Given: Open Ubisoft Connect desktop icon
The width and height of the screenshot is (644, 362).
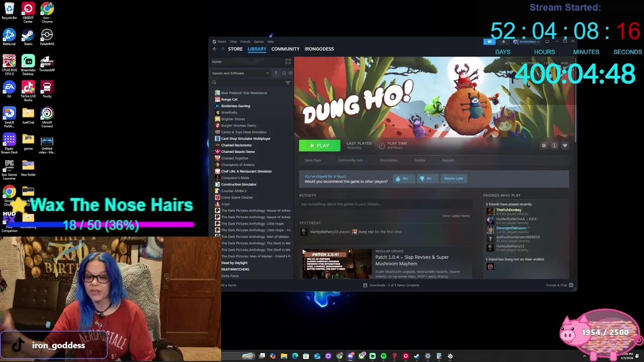Looking at the screenshot, I should [x=47, y=117].
